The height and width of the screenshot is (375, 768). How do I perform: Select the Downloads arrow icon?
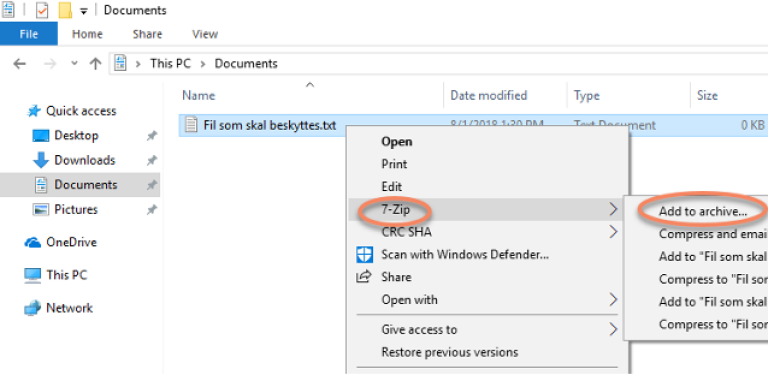coord(41,160)
